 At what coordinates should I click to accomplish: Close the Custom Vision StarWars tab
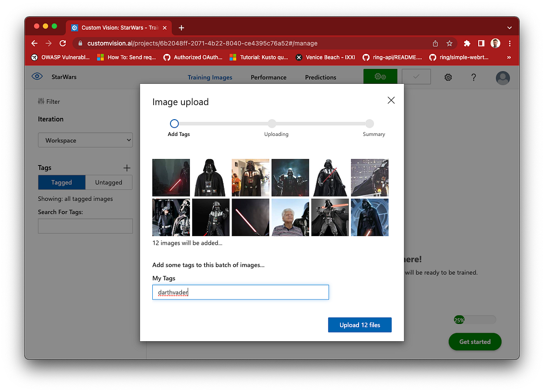165,28
